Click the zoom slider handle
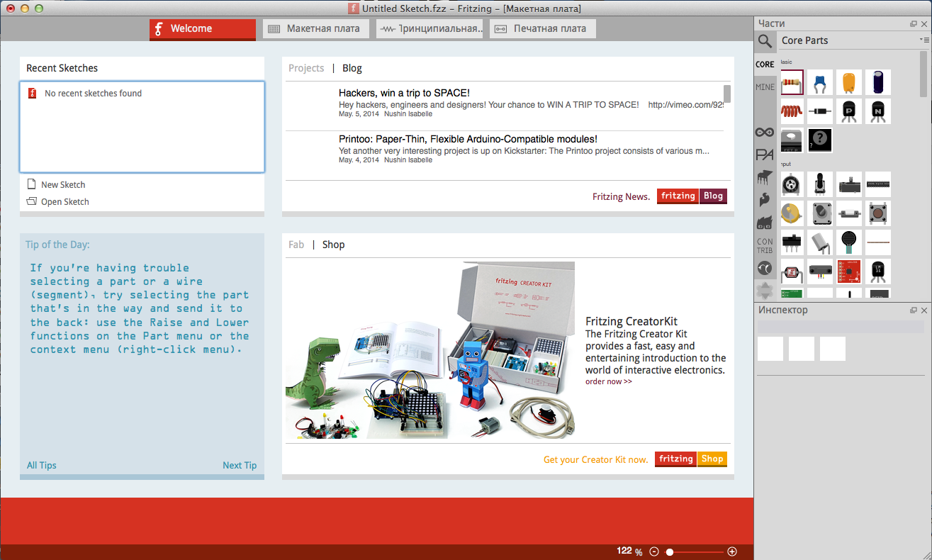 coord(670,551)
